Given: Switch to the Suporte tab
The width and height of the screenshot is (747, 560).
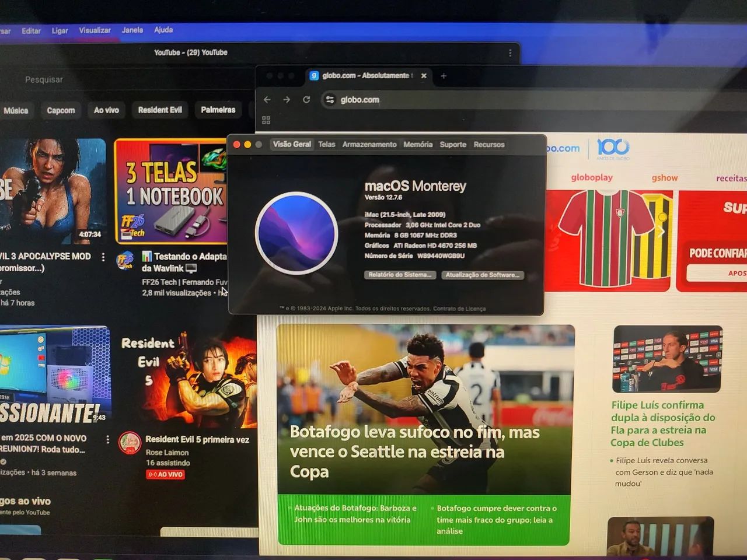Looking at the screenshot, I should coord(453,145).
